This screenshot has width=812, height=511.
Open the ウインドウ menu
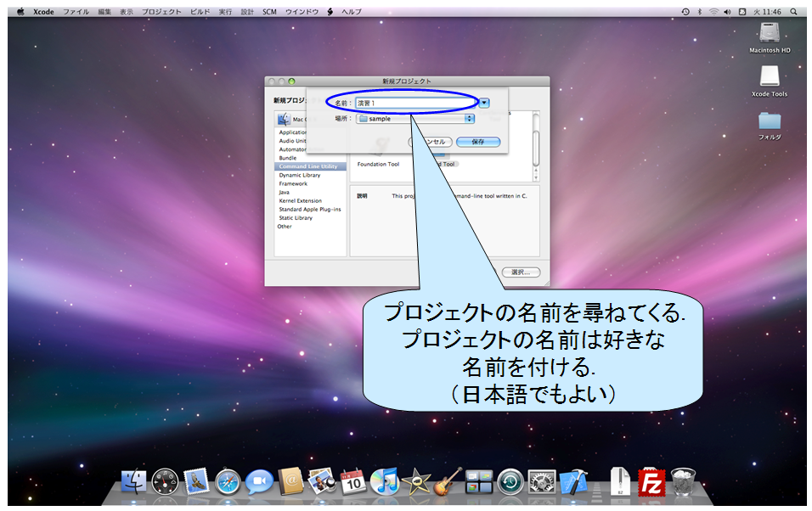coord(302,11)
